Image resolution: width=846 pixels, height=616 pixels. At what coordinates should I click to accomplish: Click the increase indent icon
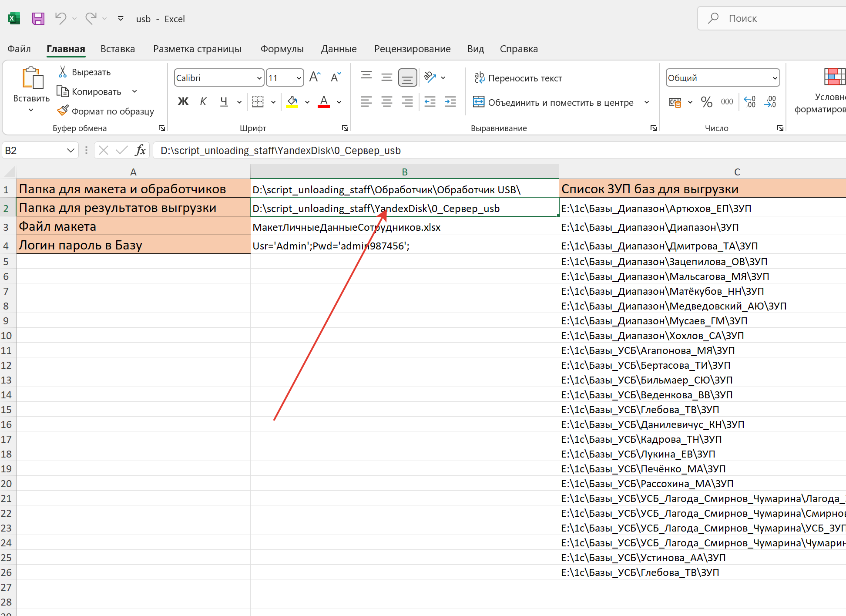pos(450,102)
